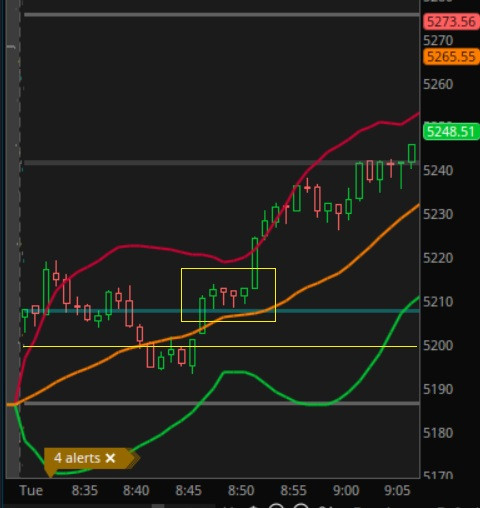Select the green 5248.51 last price bubble

point(451,132)
